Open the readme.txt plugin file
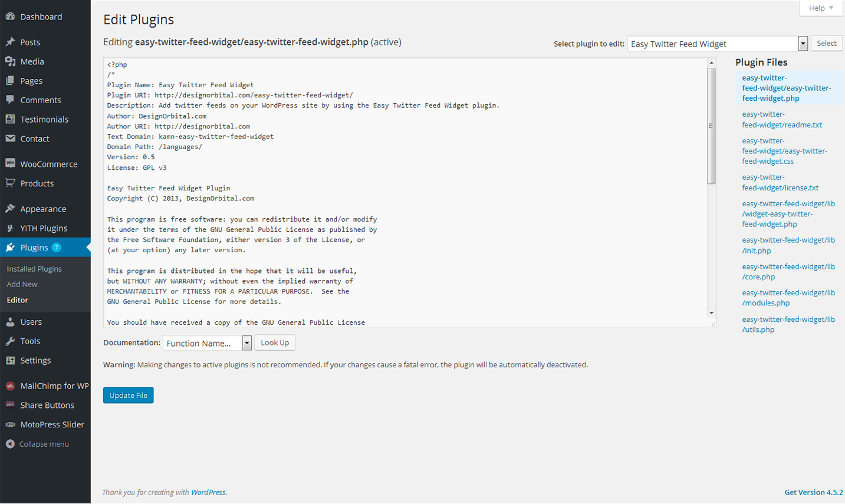 coord(781,120)
